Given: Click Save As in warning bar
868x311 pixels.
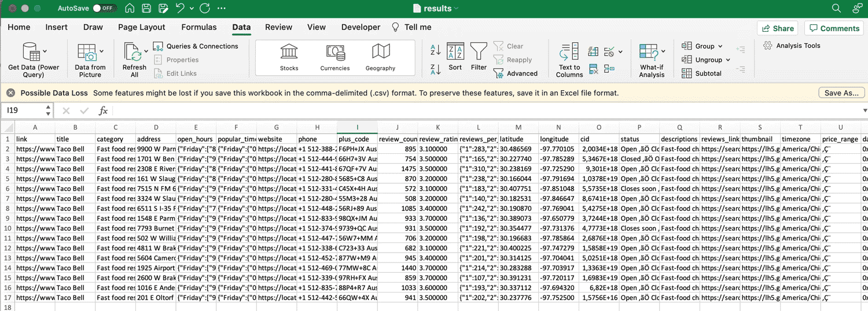Looking at the screenshot, I should (x=842, y=92).
